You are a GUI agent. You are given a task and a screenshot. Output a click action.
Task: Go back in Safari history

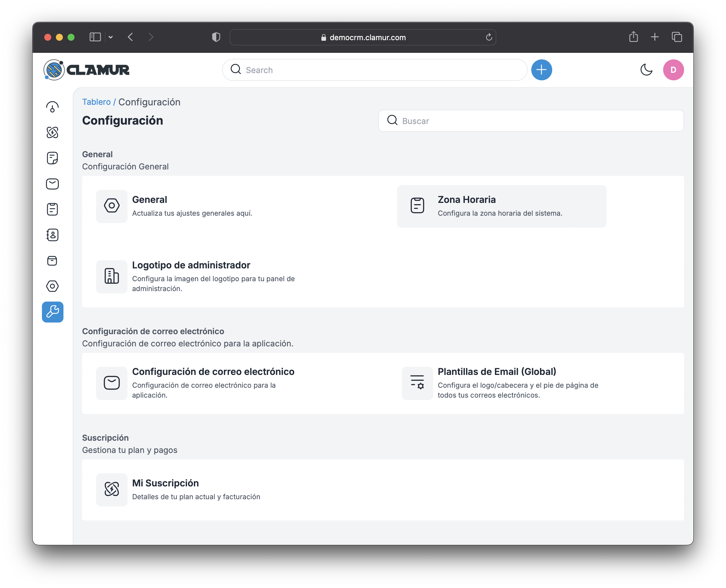tap(131, 37)
